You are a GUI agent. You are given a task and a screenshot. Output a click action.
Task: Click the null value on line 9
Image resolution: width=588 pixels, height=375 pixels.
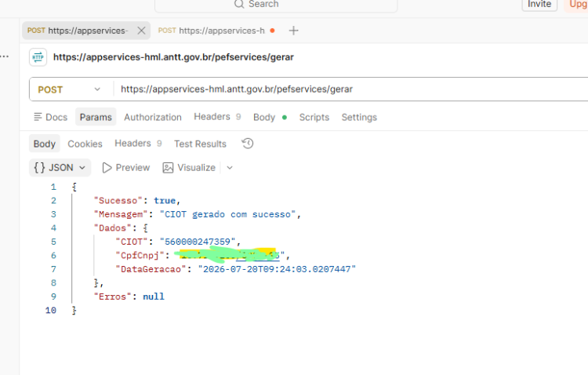tap(154, 297)
